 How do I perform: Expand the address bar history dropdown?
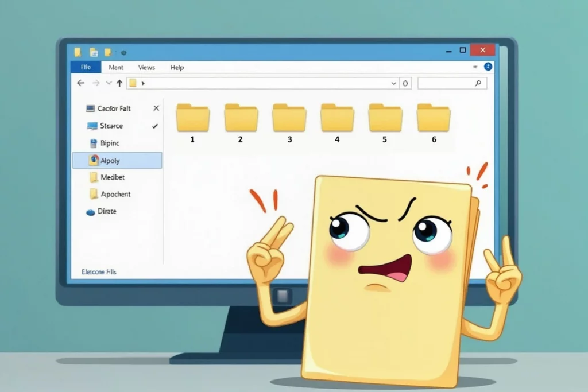(x=394, y=83)
